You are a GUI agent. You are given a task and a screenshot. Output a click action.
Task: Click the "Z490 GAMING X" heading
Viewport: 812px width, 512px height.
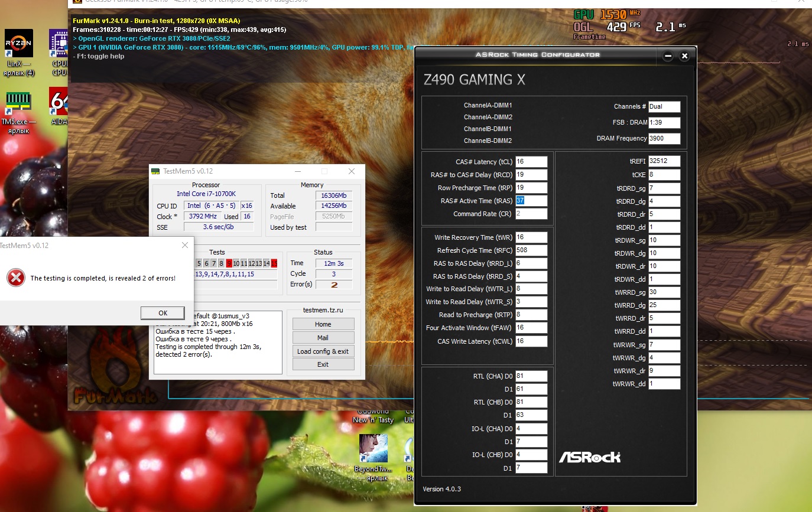(474, 80)
